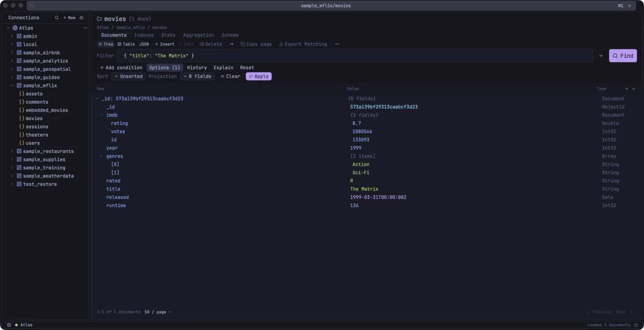Collapse the genres array field
The height and width of the screenshot is (330, 644).
click(x=101, y=156)
